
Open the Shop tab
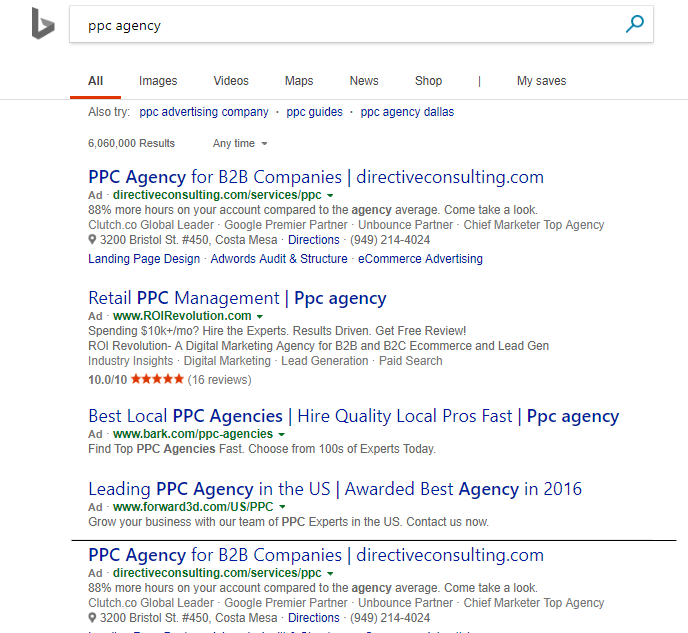[428, 81]
